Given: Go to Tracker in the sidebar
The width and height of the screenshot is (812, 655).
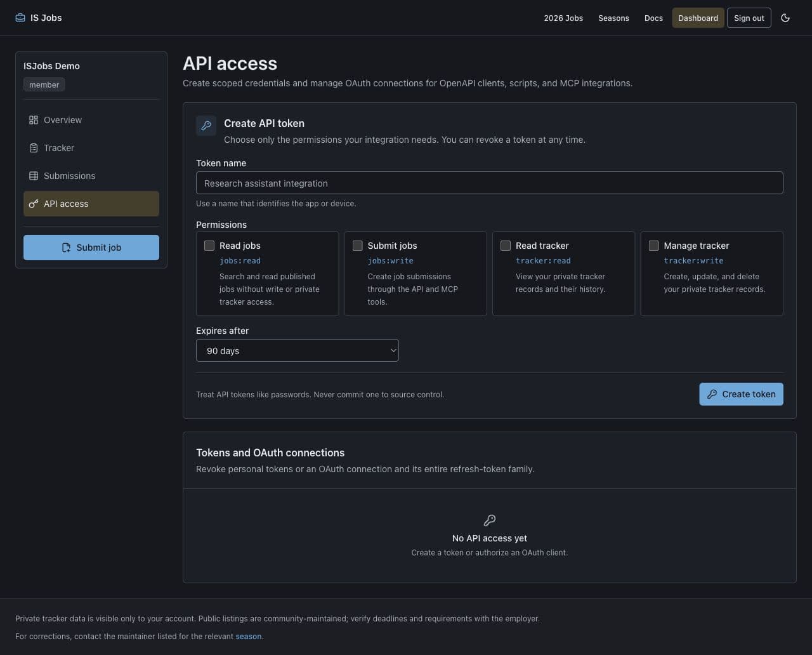Looking at the screenshot, I should [x=91, y=148].
